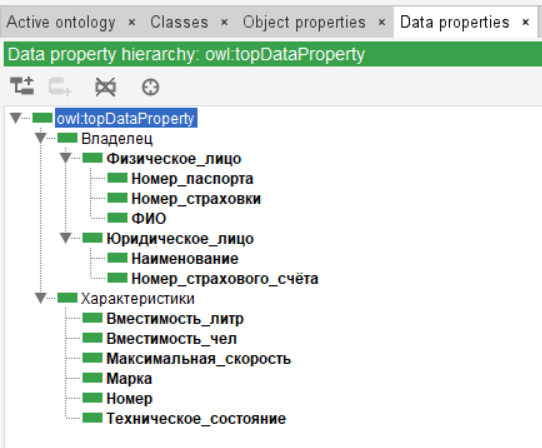Click the green icon beside owl:topDataProperty
The height and width of the screenshot is (448, 542).
[42, 118]
